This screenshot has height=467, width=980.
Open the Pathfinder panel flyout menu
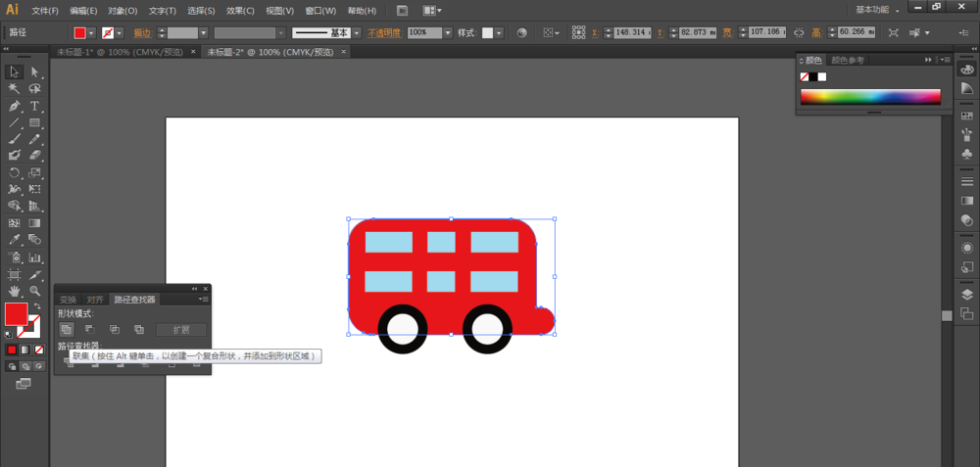pyautogui.click(x=204, y=299)
